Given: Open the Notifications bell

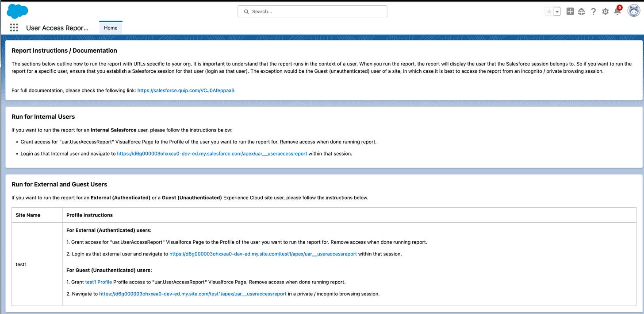Looking at the screenshot, I should point(618,11).
